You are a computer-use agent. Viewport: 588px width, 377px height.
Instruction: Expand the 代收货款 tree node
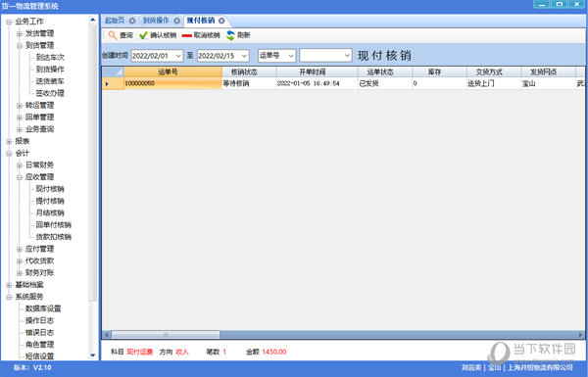tap(20, 261)
